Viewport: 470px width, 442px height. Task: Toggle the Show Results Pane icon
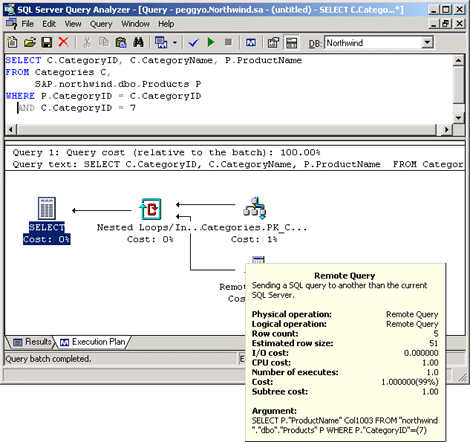[292, 43]
